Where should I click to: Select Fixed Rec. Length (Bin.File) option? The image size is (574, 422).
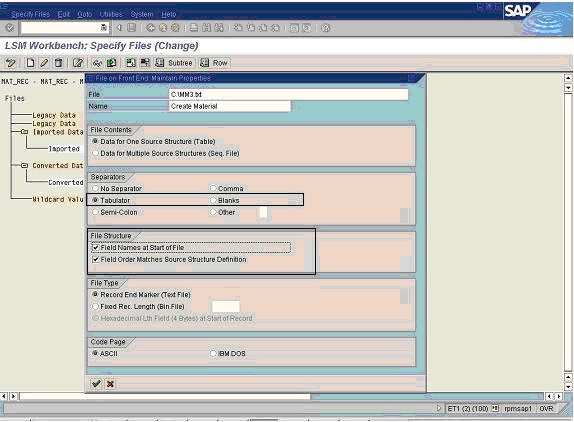point(138,306)
